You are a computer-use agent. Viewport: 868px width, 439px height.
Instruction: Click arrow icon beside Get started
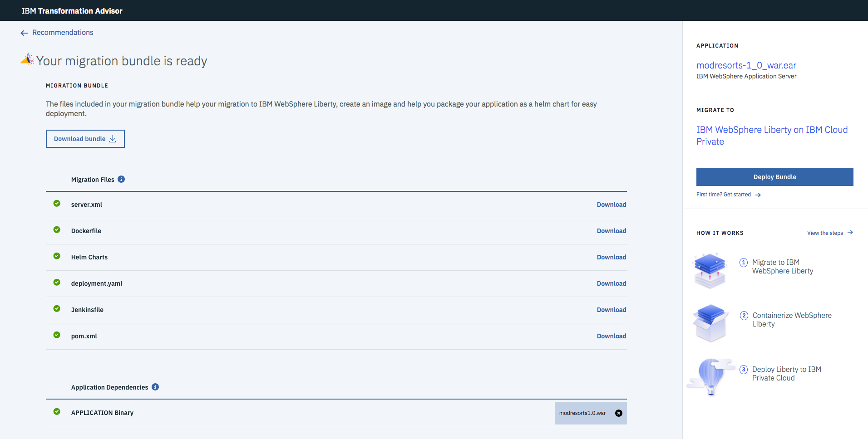758,195
